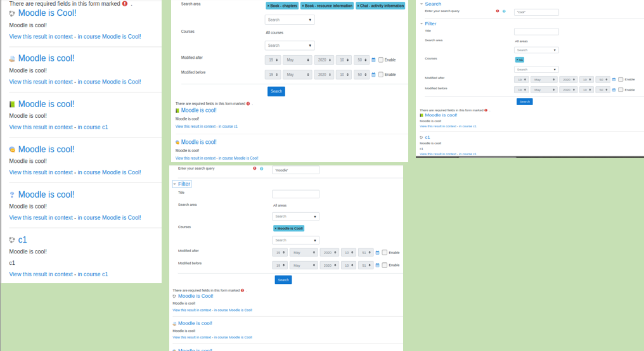The width and height of the screenshot is (644, 351).
Task: Open the Courses dropdown under 'All courses'
Action: point(290,46)
